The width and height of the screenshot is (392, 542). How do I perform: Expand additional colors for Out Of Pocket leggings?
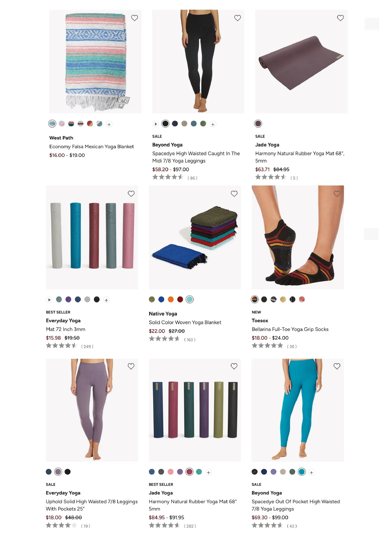(312, 472)
